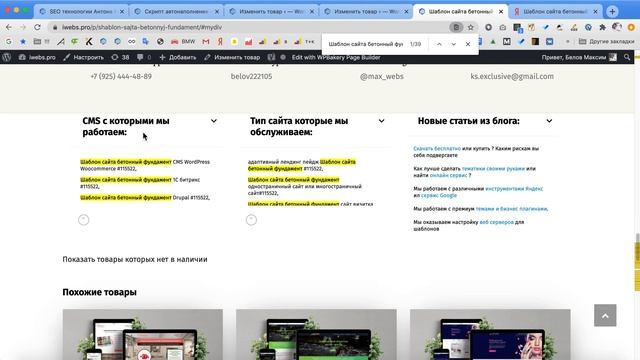The image size is (640, 360).
Task: Go back with the browser back arrow
Action: point(9,27)
